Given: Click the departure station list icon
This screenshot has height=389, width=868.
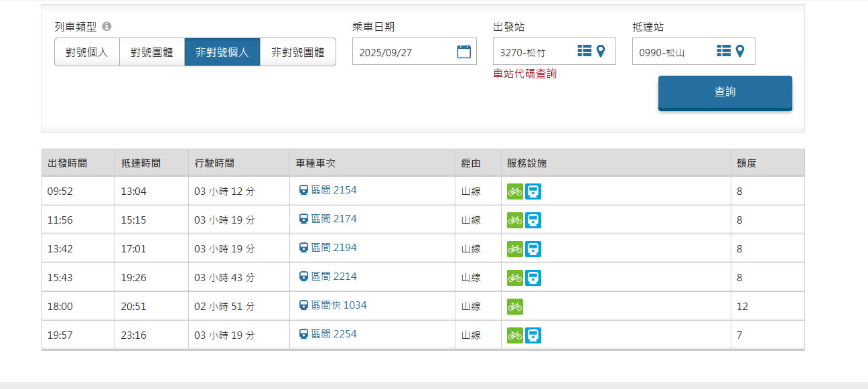Looking at the screenshot, I should pos(584,51).
